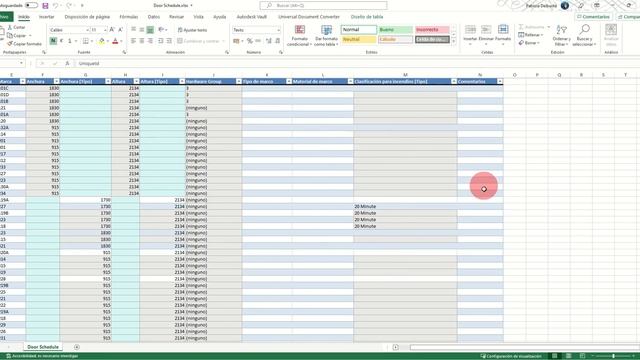Toggle the AutoSave (Autoguardado) switch
Screen dimensions: 640x360
[31, 6]
